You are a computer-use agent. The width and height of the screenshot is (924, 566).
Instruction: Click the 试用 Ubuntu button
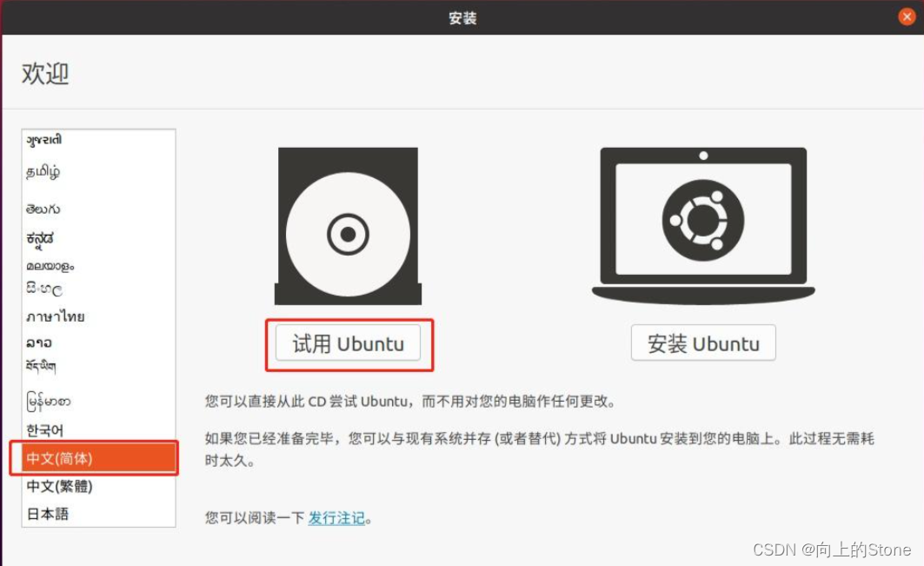click(348, 343)
